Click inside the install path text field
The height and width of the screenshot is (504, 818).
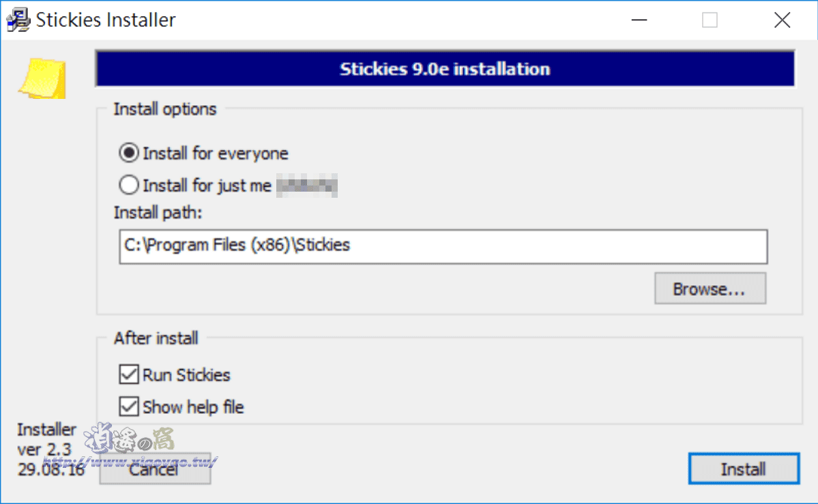pos(443,246)
